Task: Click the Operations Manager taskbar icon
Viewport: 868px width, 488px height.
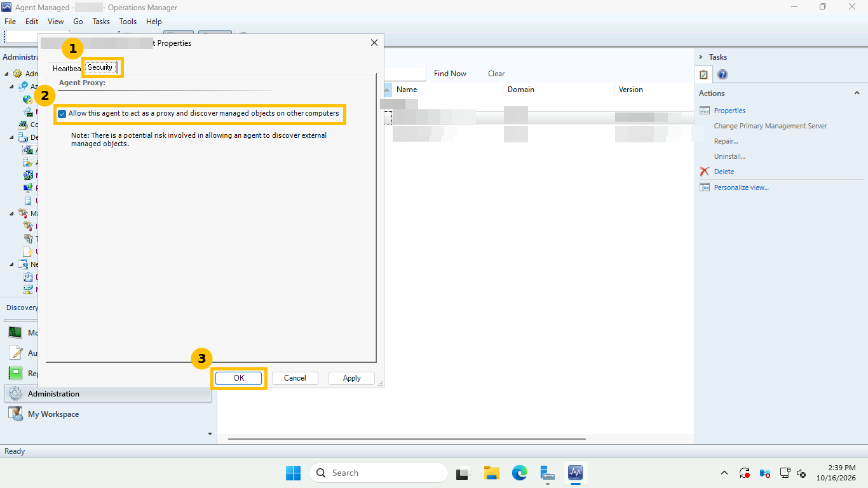Action: coord(576,473)
